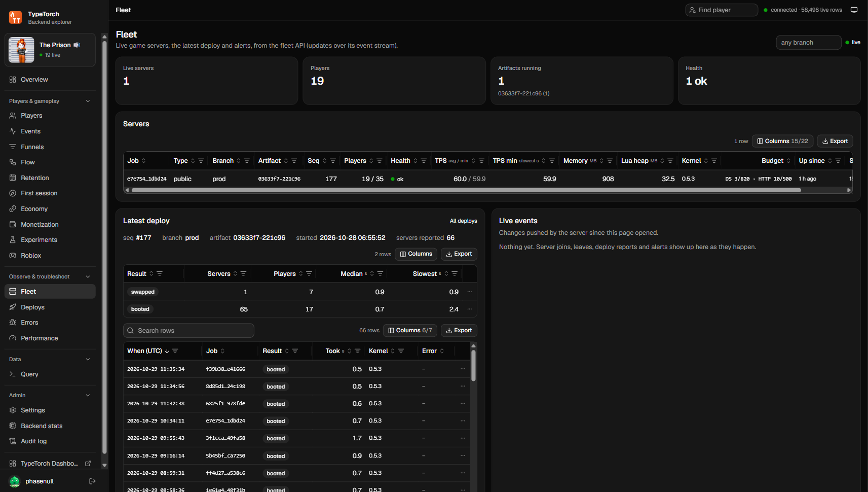Go to the Overview page
The width and height of the screenshot is (868, 492).
[x=50, y=80]
